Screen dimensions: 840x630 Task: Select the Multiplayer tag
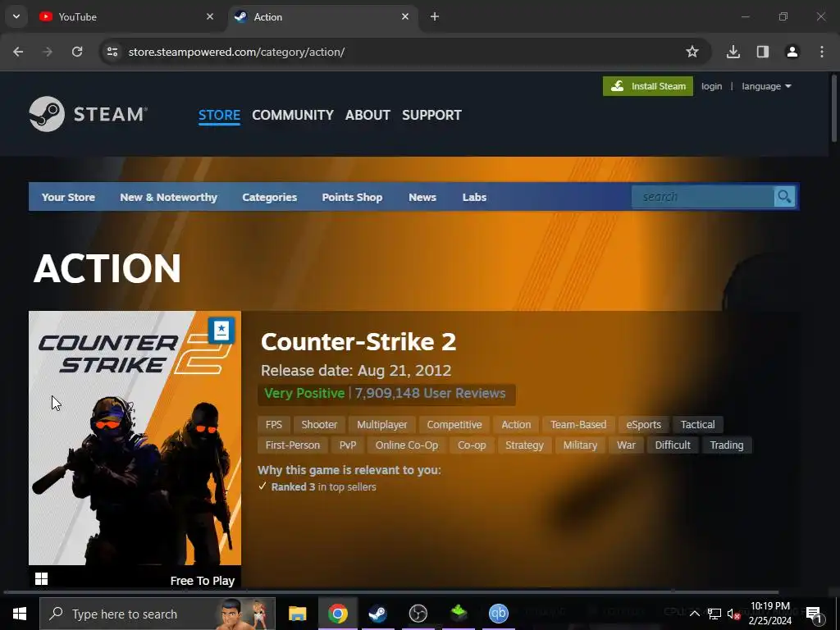[x=382, y=425]
